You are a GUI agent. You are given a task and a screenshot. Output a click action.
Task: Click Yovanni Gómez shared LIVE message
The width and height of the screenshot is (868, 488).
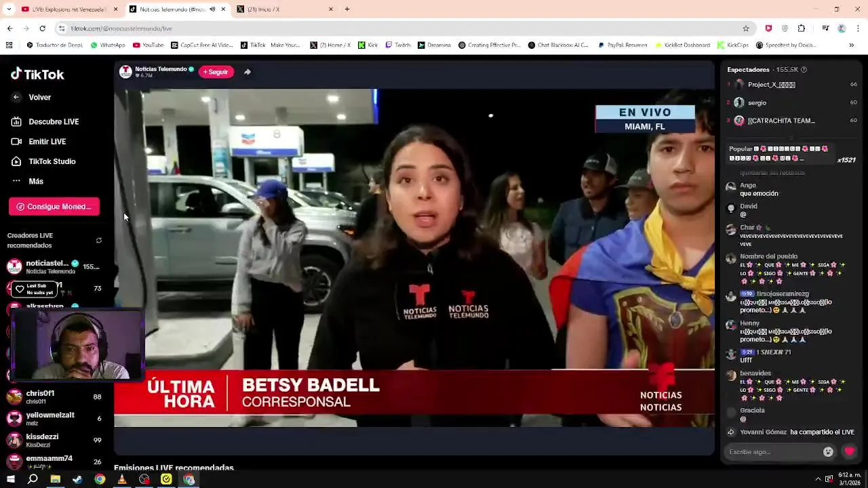tap(791, 432)
